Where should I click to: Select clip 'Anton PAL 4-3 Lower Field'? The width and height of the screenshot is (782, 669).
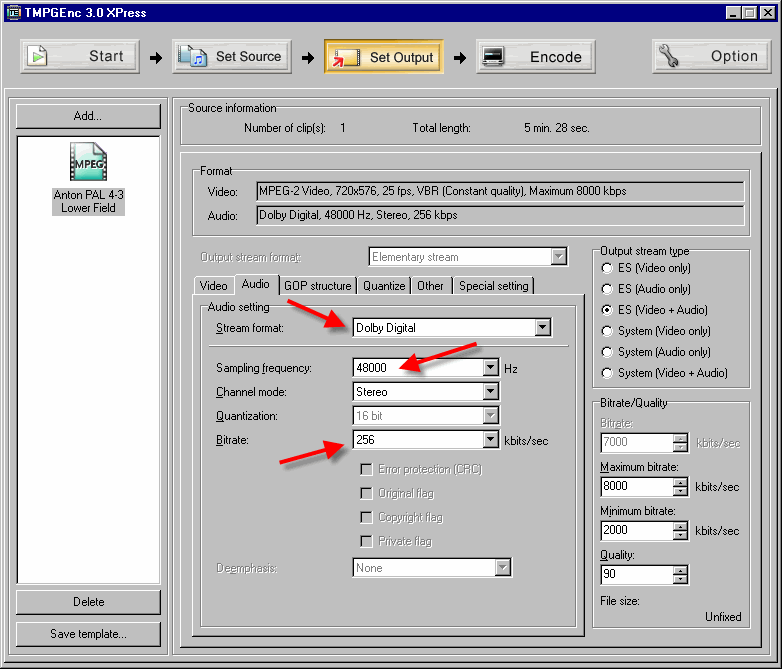point(88,201)
